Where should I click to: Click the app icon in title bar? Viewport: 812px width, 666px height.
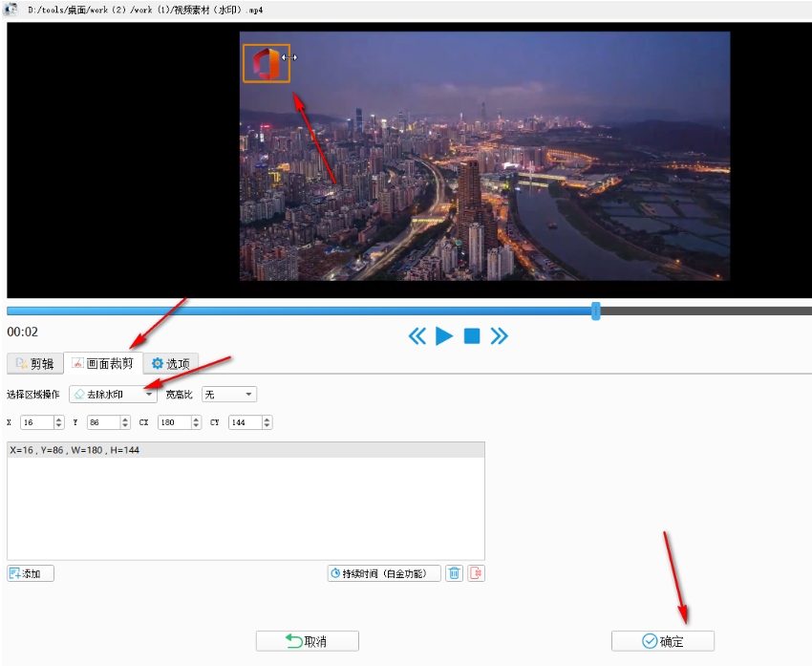[12, 9]
